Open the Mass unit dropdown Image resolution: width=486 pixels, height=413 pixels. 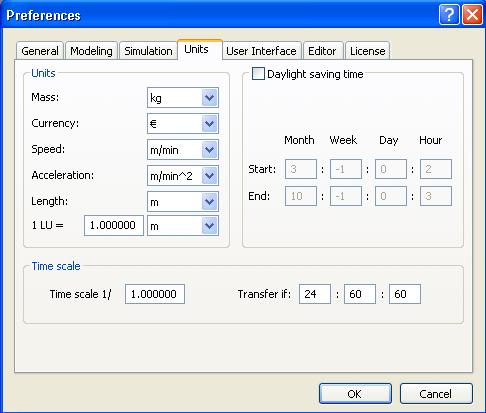point(183,98)
